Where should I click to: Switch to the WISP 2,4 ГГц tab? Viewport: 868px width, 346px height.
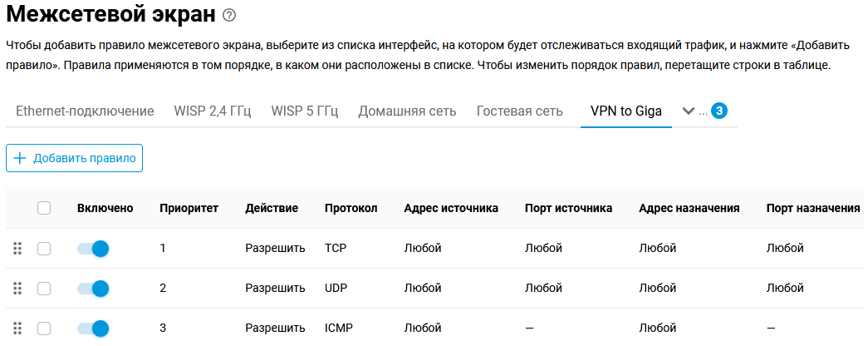pyautogui.click(x=213, y=111)
